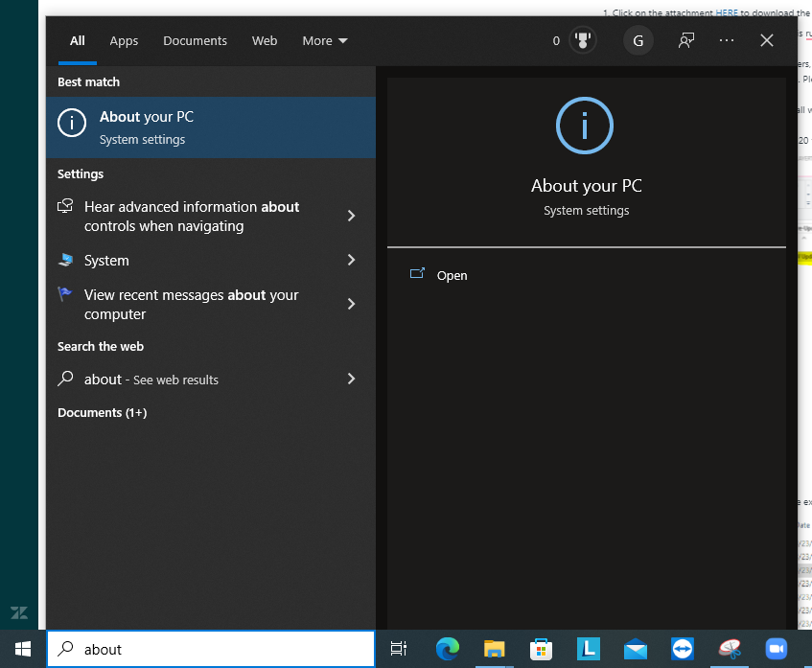Switch to the Web tab

[x=265, y=40]
